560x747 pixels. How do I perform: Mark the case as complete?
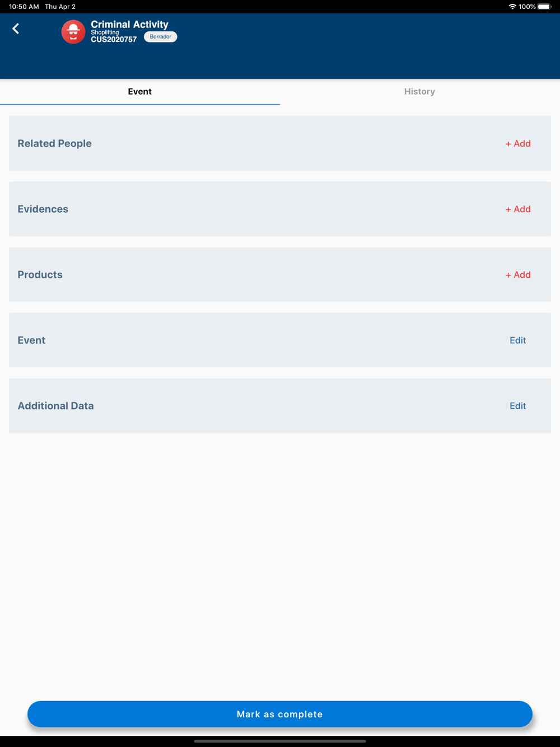pyautogui.click(x=280, y=714)
